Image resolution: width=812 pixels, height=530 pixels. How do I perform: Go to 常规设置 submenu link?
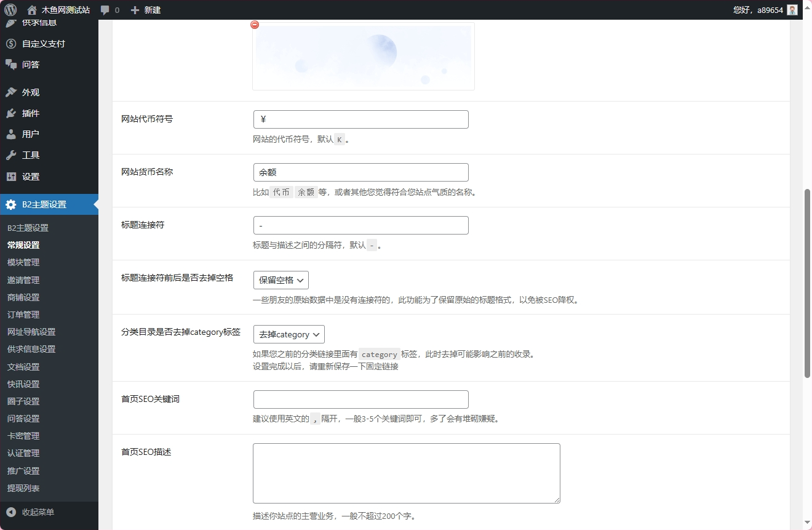click(x=23, y=245)
